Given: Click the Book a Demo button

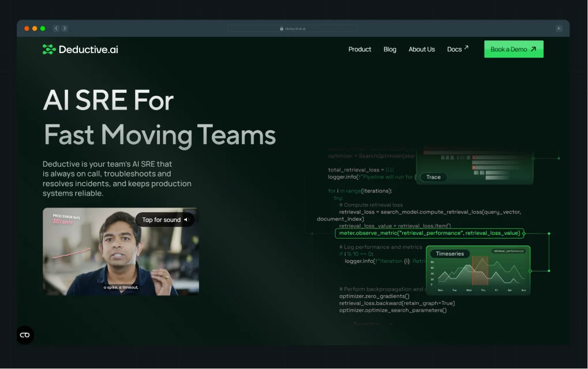Looking at the screenshot, I should (514, 49).
